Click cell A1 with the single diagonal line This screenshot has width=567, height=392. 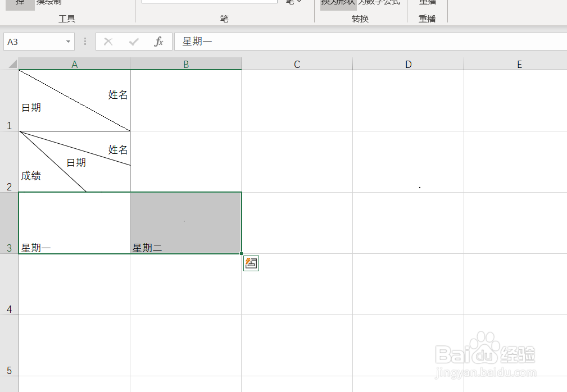coord(75,101)
